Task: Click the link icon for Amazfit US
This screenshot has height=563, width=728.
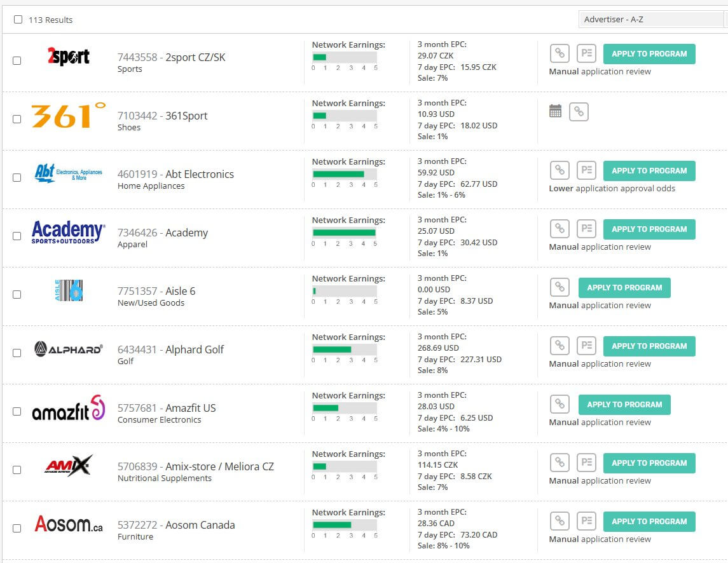Action: point(560,404)
